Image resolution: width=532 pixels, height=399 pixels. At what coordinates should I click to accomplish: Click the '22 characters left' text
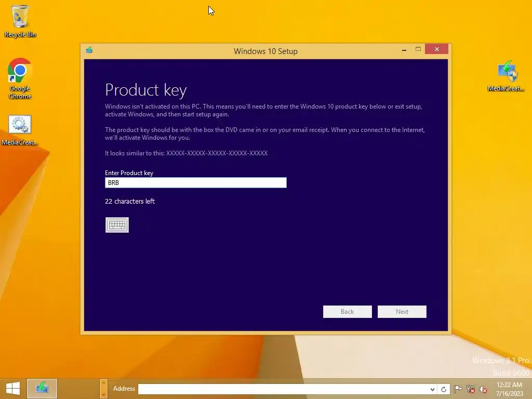click(x=130, y=201)
